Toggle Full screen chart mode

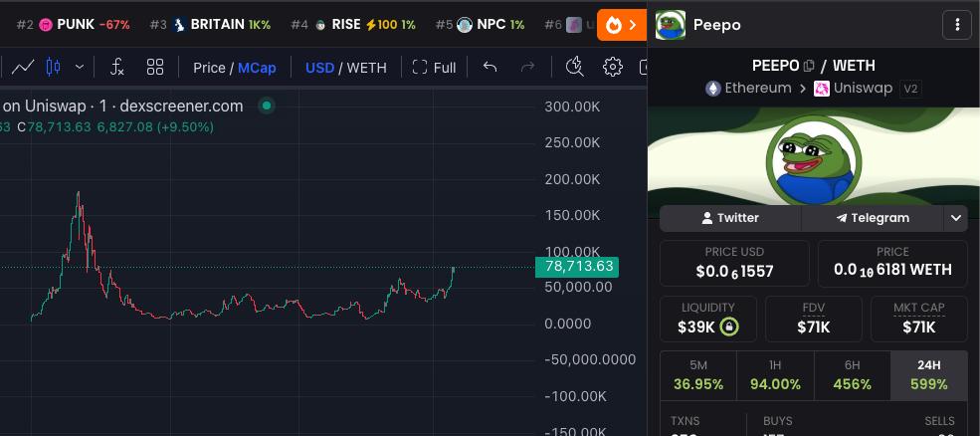[435, 68]
